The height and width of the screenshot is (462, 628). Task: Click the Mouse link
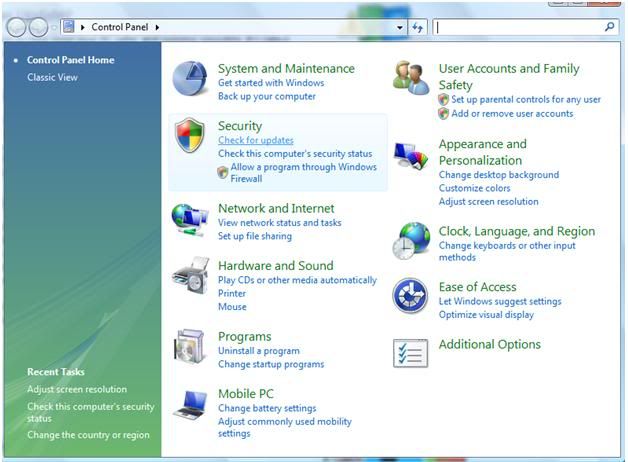click(232, 307)
